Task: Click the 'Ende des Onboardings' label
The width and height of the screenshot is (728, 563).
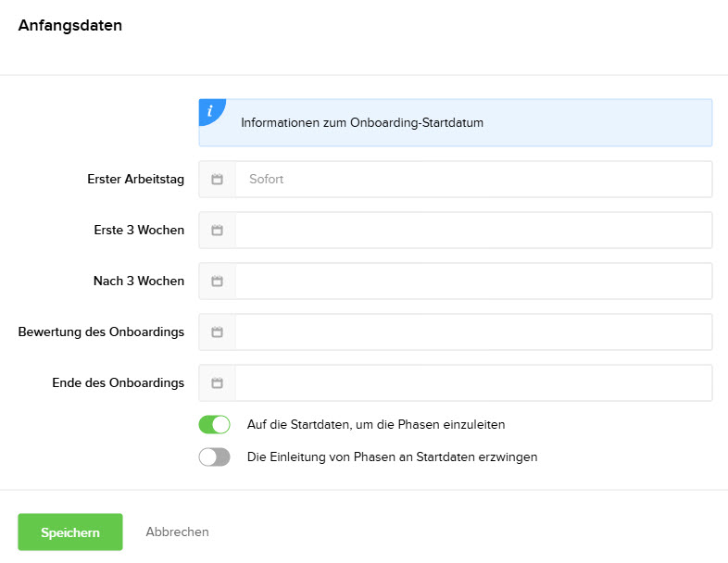Action: pyautogui.click(x=118, y=383)
